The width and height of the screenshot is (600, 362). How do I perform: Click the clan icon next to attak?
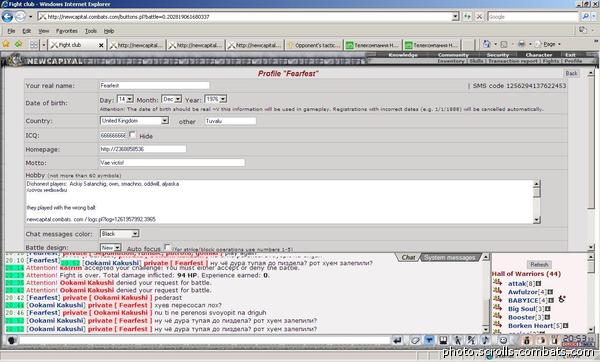[497, 282]
